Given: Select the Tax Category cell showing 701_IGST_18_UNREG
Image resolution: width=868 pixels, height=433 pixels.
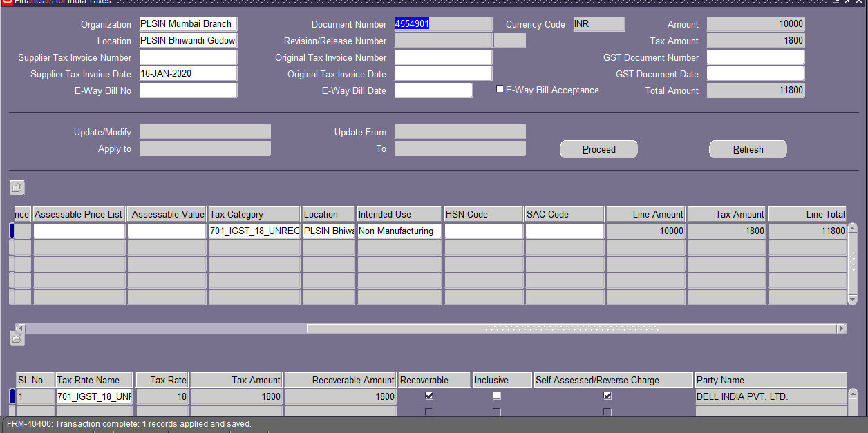Looking at the screenshot, I should tap(254, 231).
